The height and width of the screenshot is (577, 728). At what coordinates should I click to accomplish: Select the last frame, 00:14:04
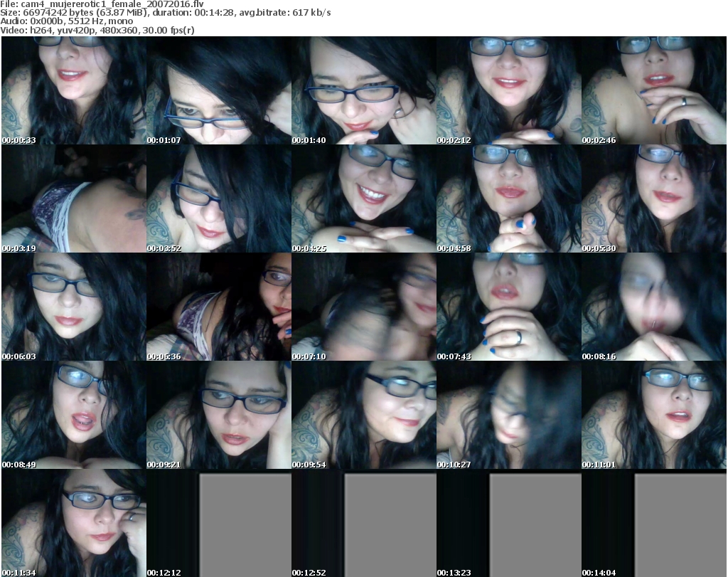pyautogui.click(x=654, y=524)
